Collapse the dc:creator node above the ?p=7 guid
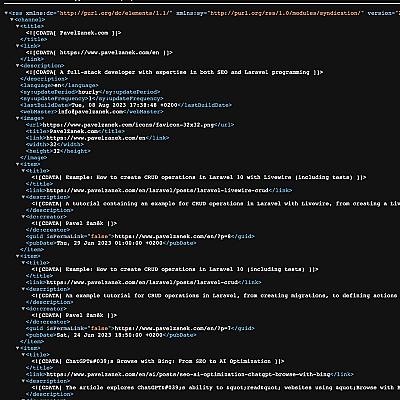Image resolution: width=400 pixels, height=400 pixels. (23, 309)
